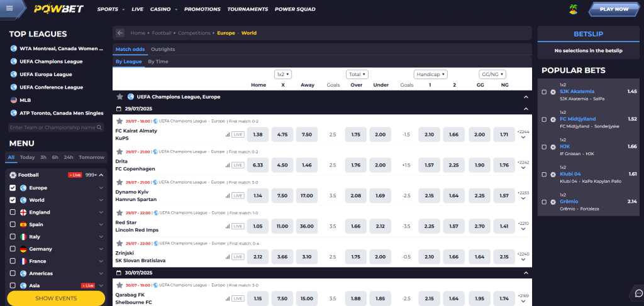This screenshot has height=306, width=644.
Task: Tick the SJK Akatemia popular bet checkbox
Action: point(544,92)
